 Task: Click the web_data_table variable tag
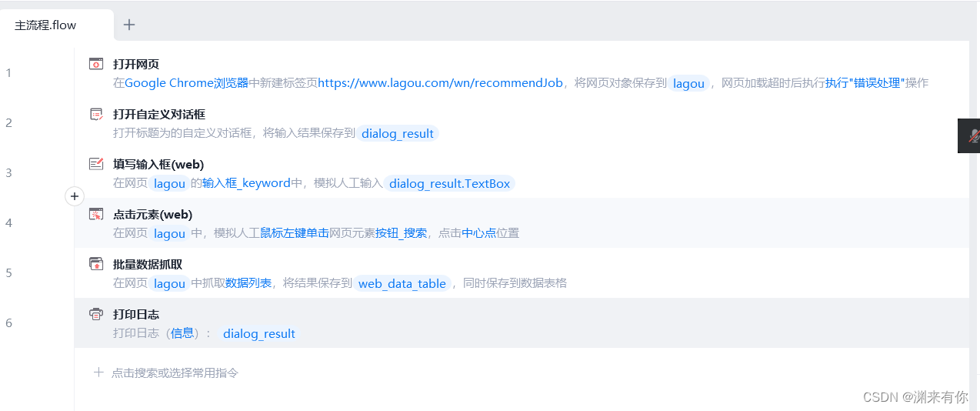402,283
